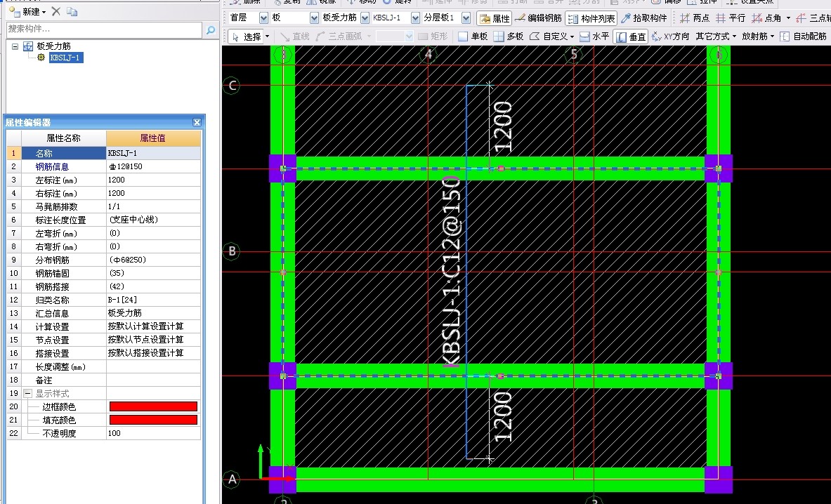
Task: Open the 分层板1 layer dropdown
Action: tap(466, 18)
